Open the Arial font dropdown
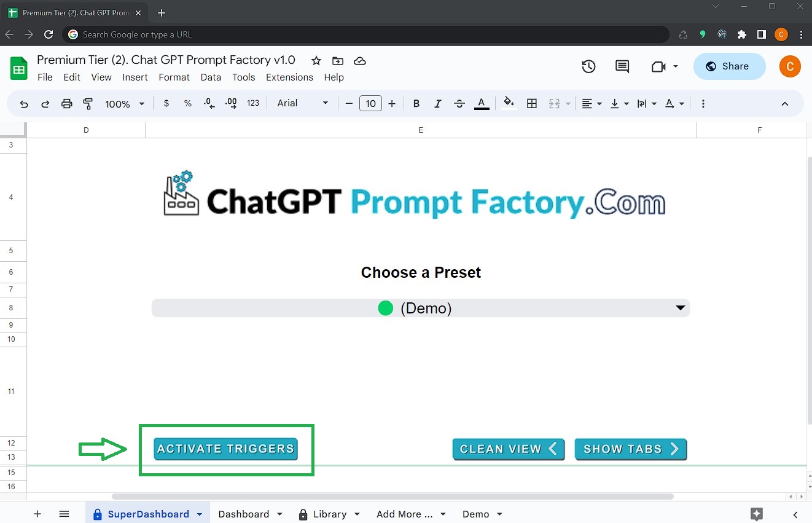812x523 pixels. pos(301,103)
